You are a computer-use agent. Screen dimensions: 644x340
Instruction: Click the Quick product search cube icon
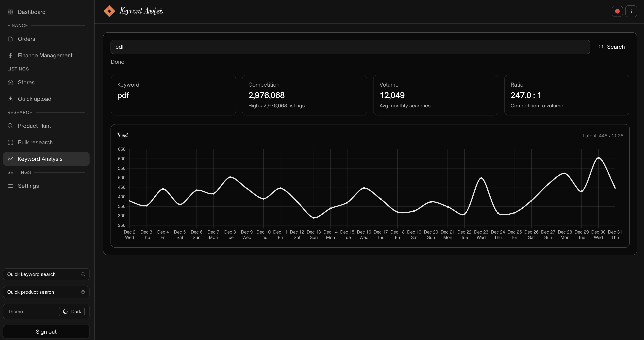(x=83, y=292)
